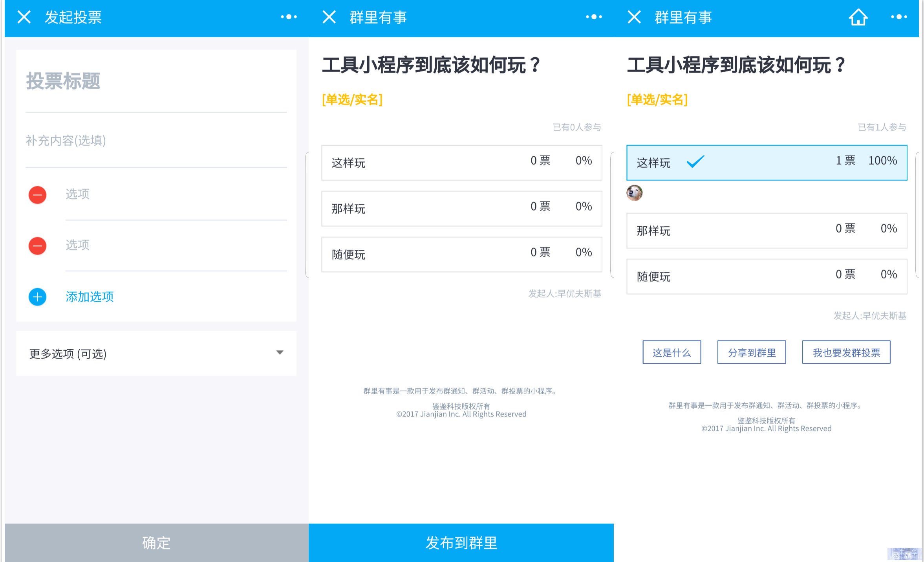Click the 这是什么 button
Image resolution: width=924 pixels, height=562 pixels.
tap(672, 352)
